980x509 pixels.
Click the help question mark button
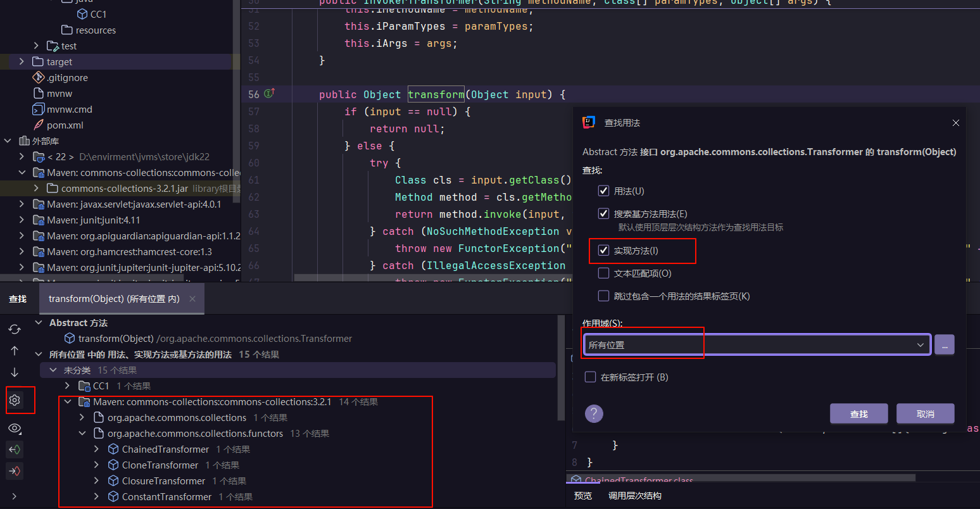pos(593,413)
